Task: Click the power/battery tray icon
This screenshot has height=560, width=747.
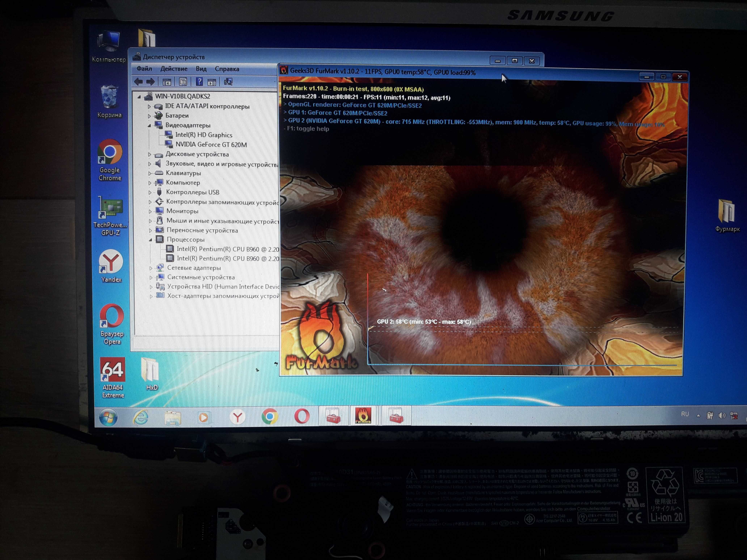Action: point(710,415)
